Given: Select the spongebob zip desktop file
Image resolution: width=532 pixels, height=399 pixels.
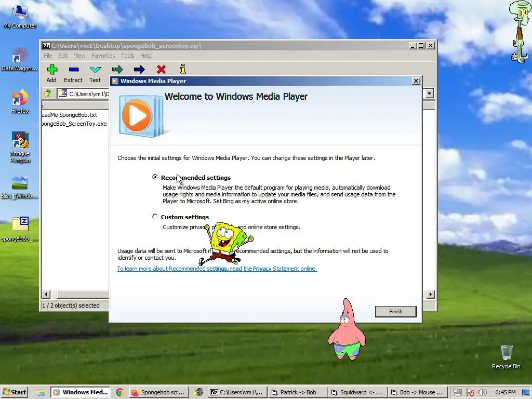Looking at the screenshot, I should pyautogui.click(x=19, y=229).
